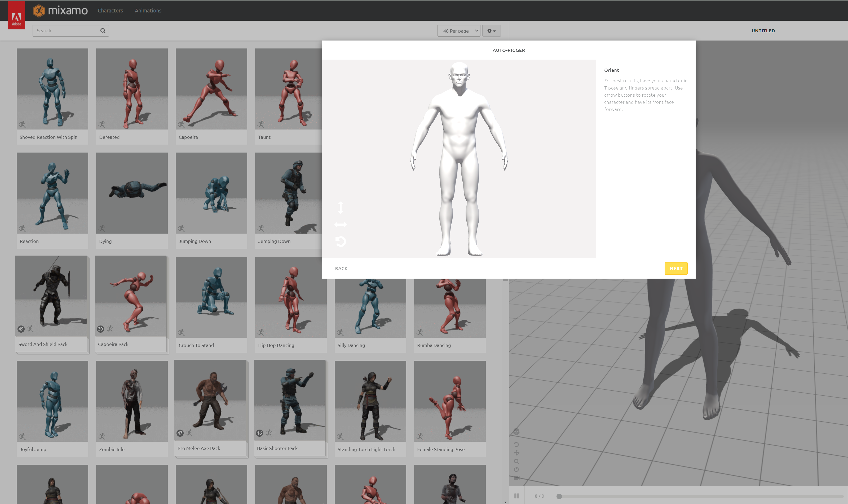Click viewport video camera icon
Image resolution: width=848 pixels, height=504 pixels.
[516, 478]
